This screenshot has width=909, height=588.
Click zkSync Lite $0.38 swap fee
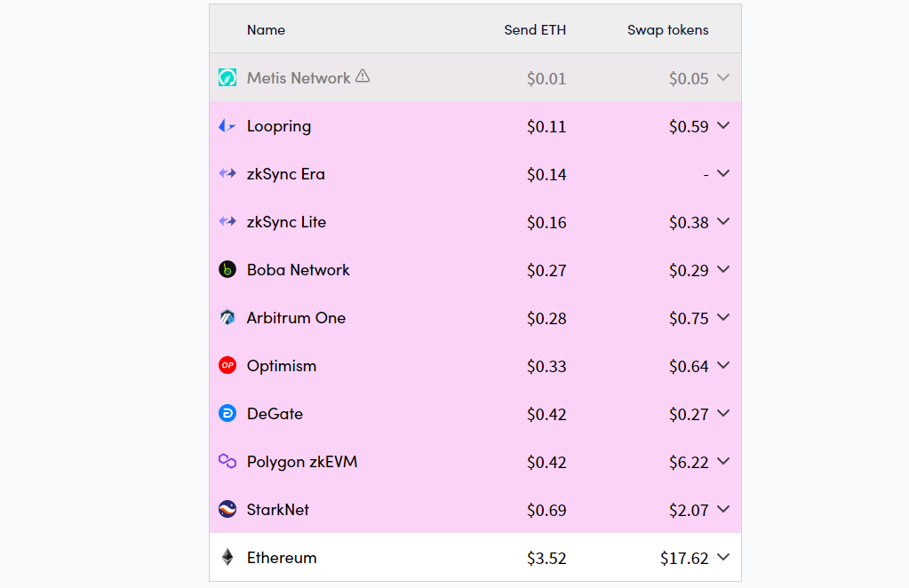click(689, 222)
